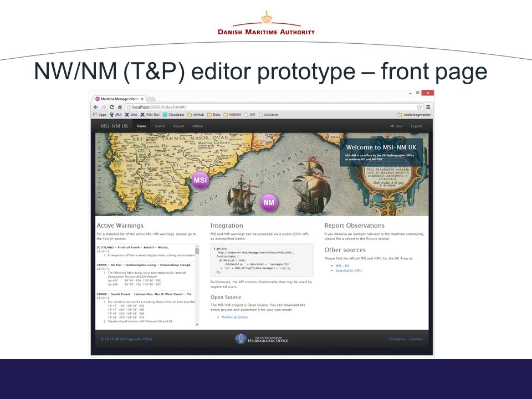Click the Other sources heading
The height and width of the screenshot is (399, 532).
(x=345, y=250)
